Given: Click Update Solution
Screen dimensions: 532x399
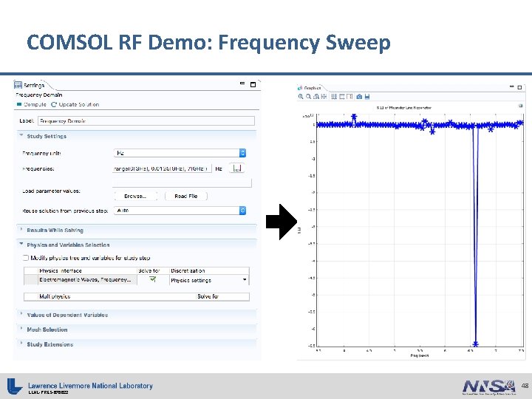Looking at the screenshot, I should point(75,104).
